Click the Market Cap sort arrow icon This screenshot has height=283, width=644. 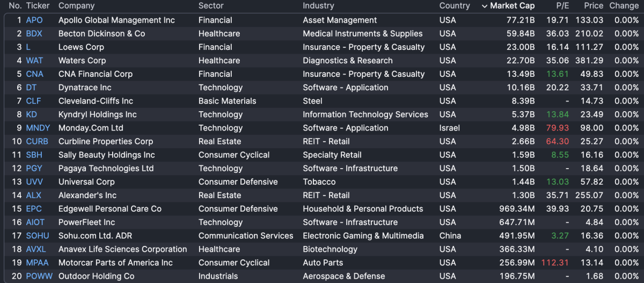(x=485, y=6)
